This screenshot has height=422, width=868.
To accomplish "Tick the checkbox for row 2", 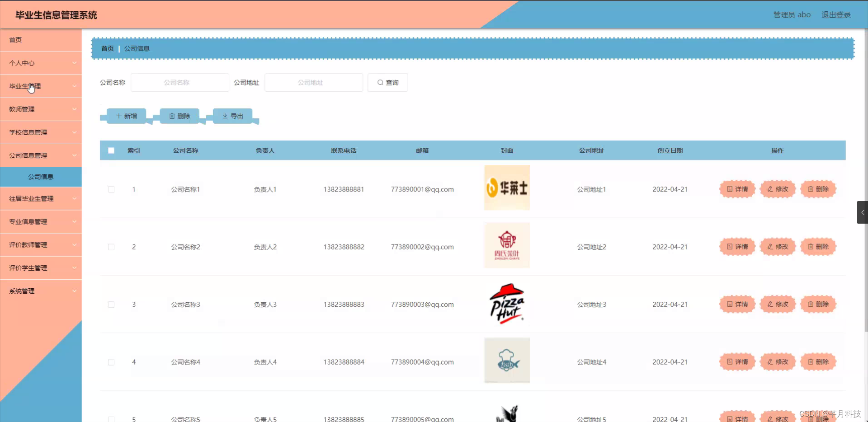I will 111,247.
